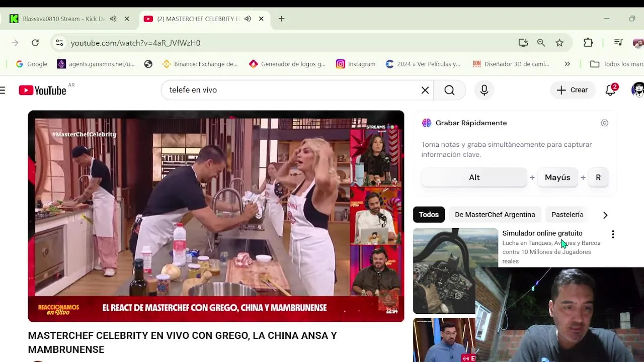Open the Diseñador 3D de cami... bookmark

click(x=511, y=64)
